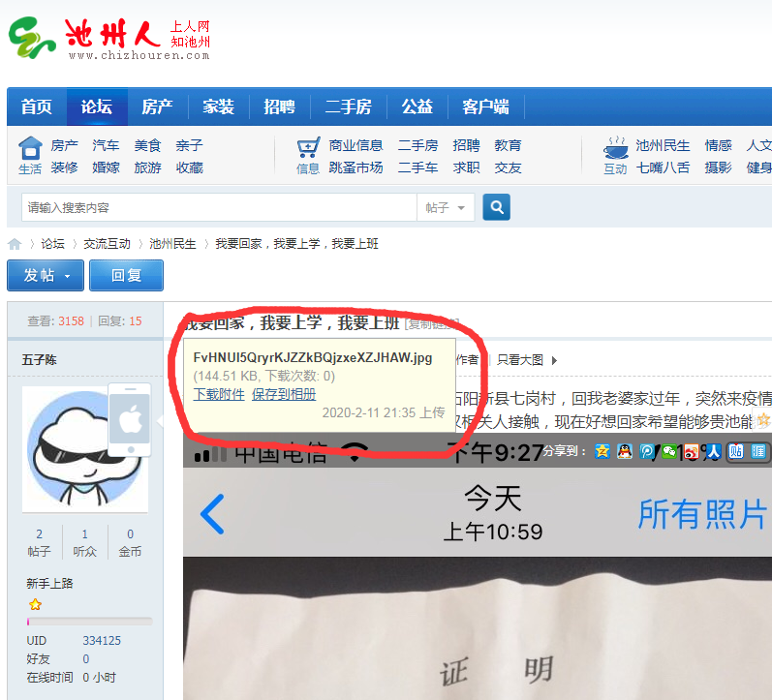Open the 客户端 nav tab

(485, 107)
